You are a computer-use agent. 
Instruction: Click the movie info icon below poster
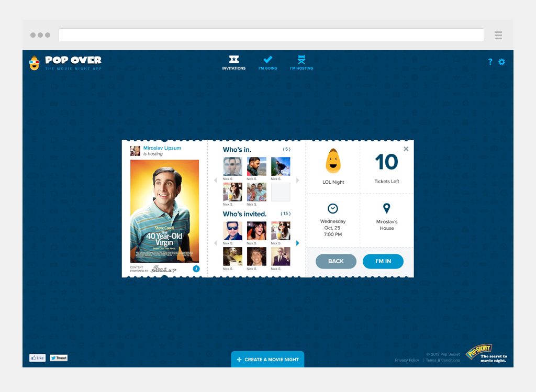tap(196, 268)
